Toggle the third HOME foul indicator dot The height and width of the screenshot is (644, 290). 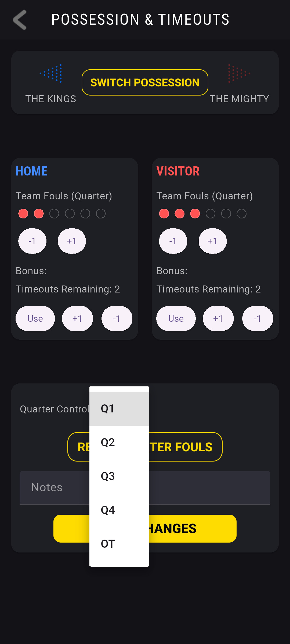[x=55, y=213]
